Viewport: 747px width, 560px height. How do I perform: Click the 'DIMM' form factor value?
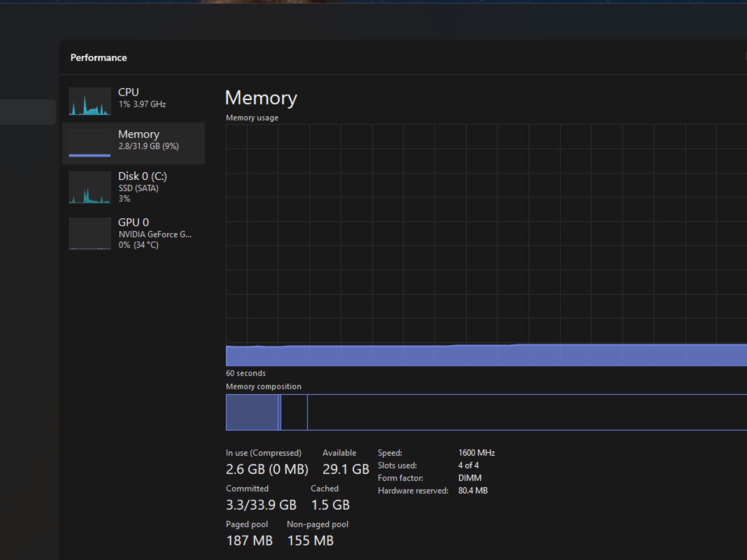coord(470,478)
